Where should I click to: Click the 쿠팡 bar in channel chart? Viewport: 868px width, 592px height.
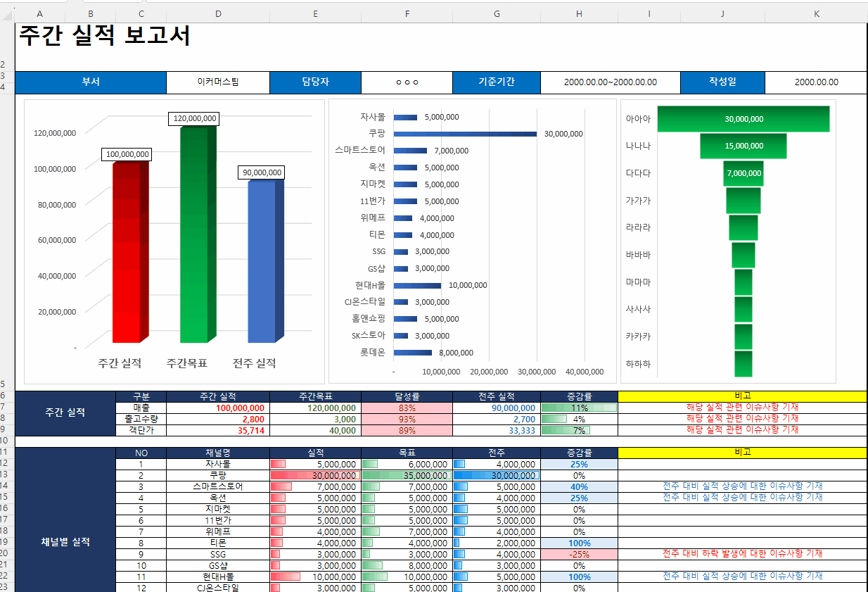coord(465,134)
